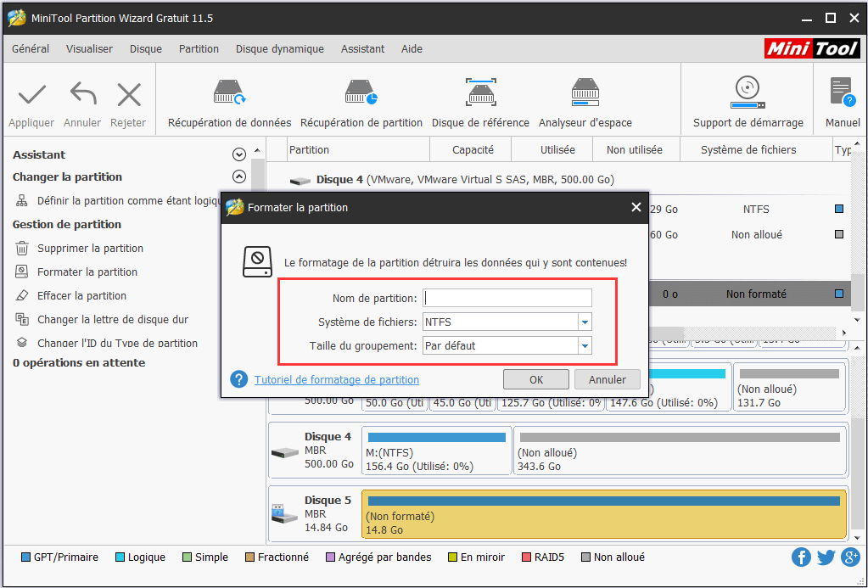Screen dimensions: 868x588
Task: Collapse the Changer la partition section
Action: pos(239,176)
